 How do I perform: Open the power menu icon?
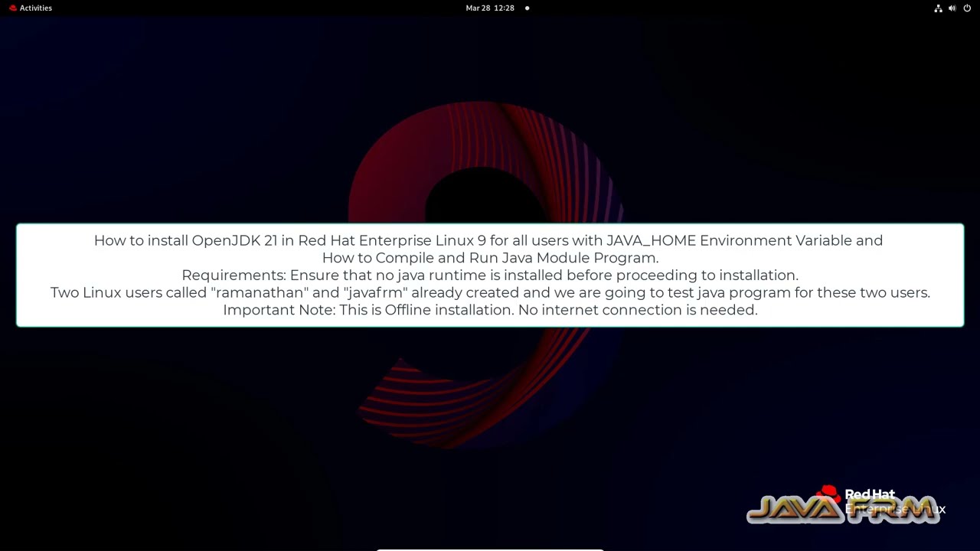click(967, 8)
